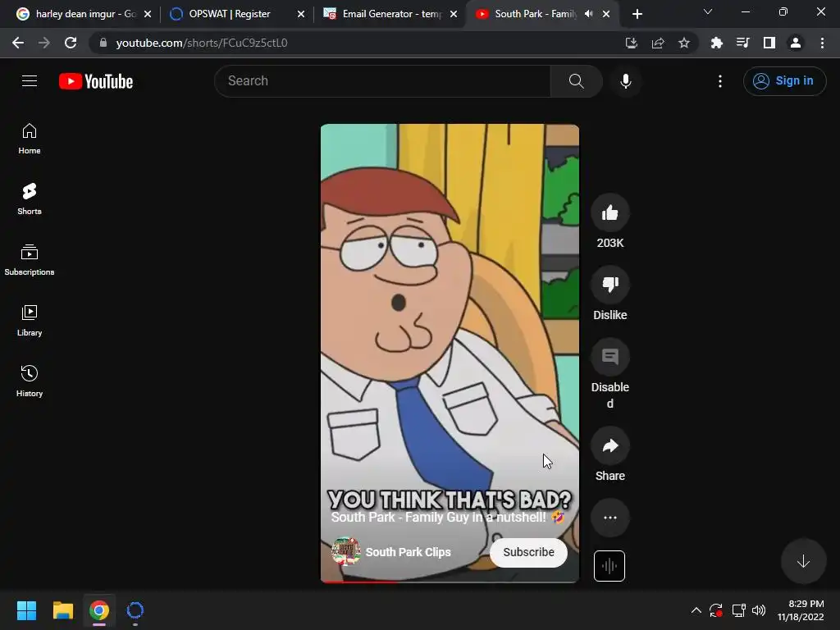
Task: Open clock and date panel
Action: [x=801, y=610]
